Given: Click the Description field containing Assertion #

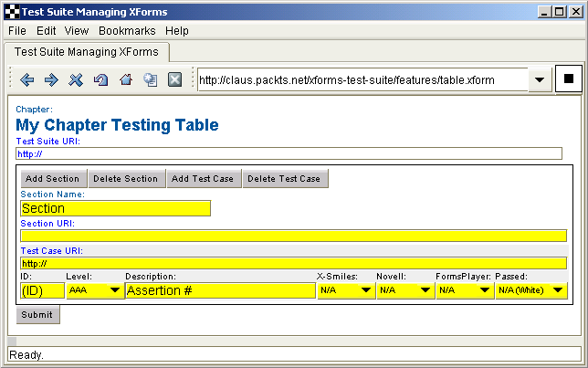Looking at the screenshot, I should (219, 290).
